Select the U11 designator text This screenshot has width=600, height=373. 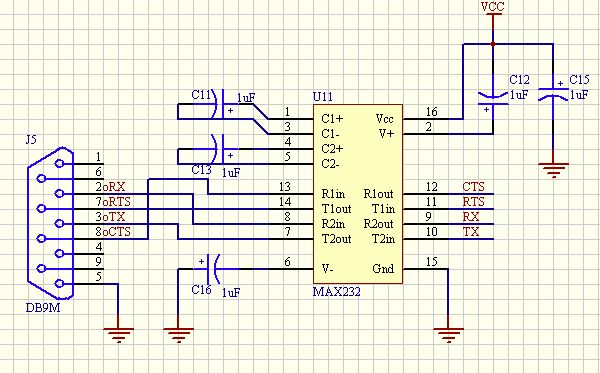click(323, 97)
